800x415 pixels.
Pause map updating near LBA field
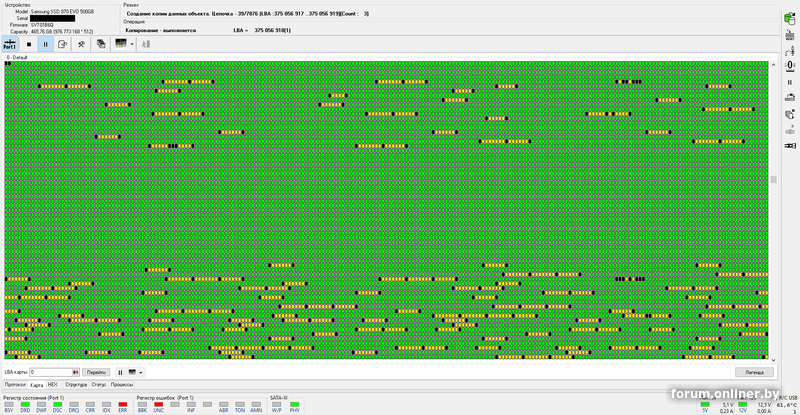[120, 372]
